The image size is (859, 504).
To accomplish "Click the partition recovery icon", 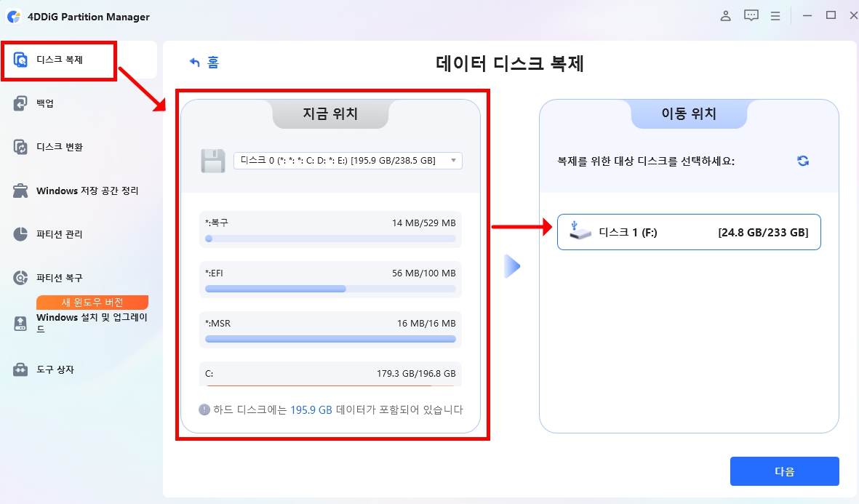I will click(20, 278).
